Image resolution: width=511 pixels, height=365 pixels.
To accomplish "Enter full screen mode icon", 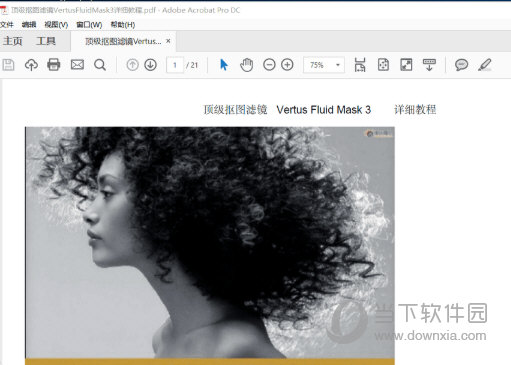I will tap(406, 65).
